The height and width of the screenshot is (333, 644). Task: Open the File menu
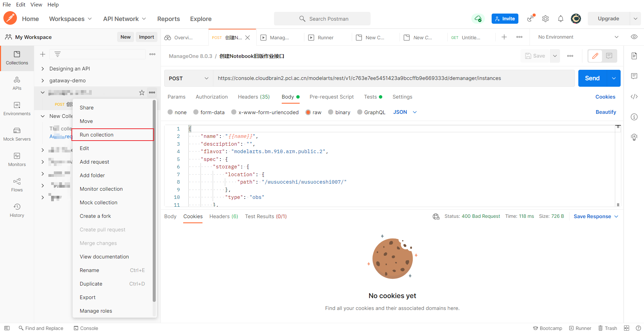[x=7, y=4]
